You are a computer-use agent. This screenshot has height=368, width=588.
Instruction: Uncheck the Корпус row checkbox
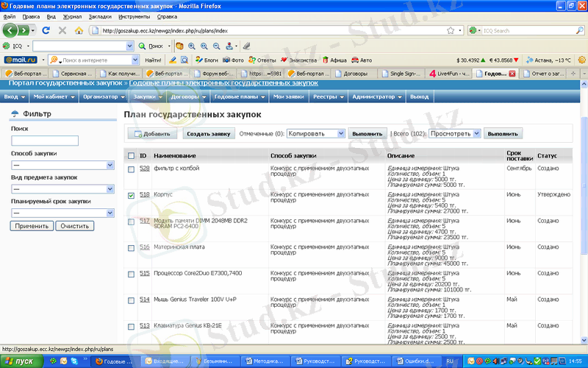pos(131,195)
